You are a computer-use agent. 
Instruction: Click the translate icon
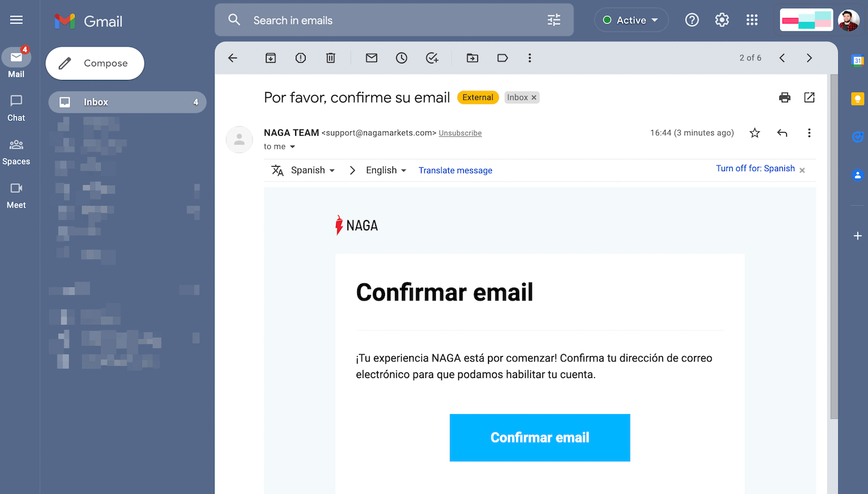pos(277,170)
